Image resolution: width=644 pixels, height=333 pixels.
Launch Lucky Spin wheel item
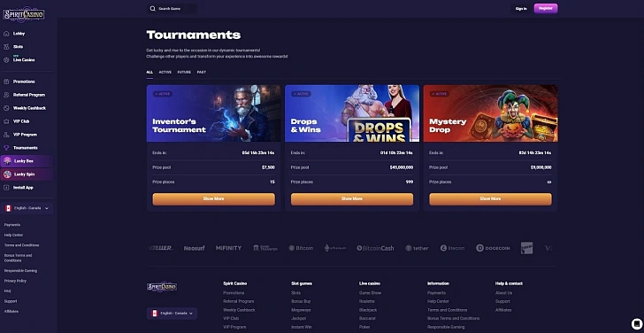click(x=27, y=174)
